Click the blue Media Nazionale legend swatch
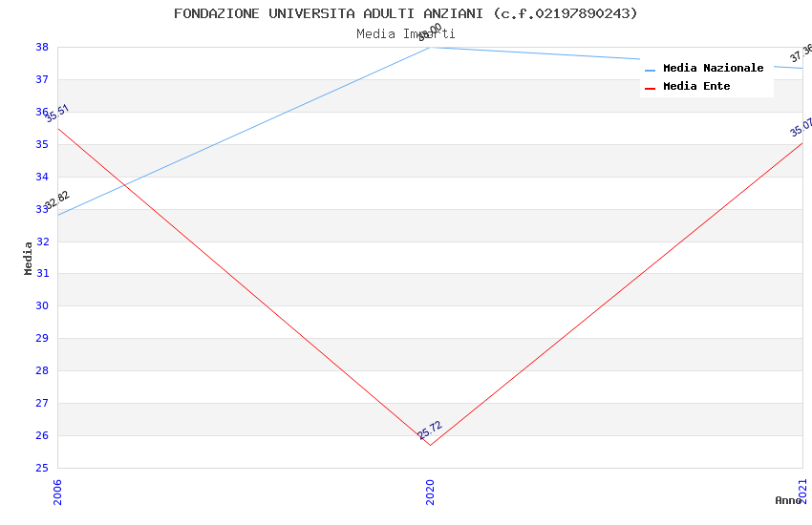The image size is (812, 525). point(650,70)
